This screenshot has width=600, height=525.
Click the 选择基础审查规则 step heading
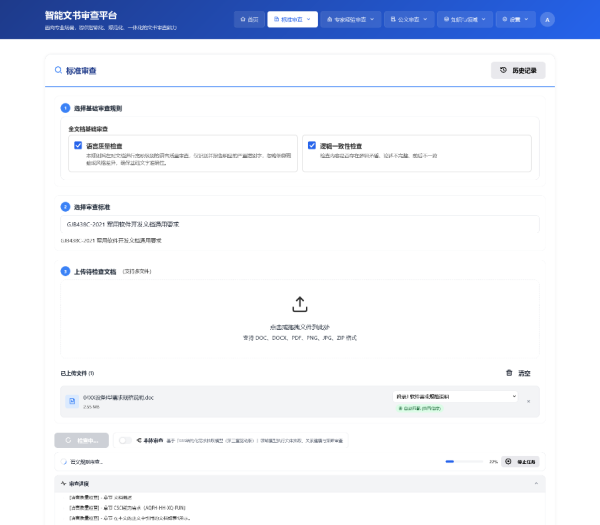[98, 108]
